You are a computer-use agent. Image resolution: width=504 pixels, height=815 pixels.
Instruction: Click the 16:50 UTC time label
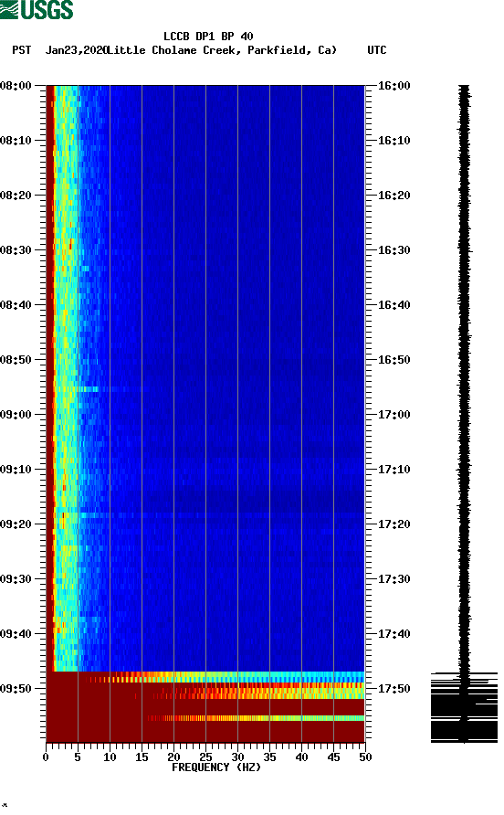394,360
